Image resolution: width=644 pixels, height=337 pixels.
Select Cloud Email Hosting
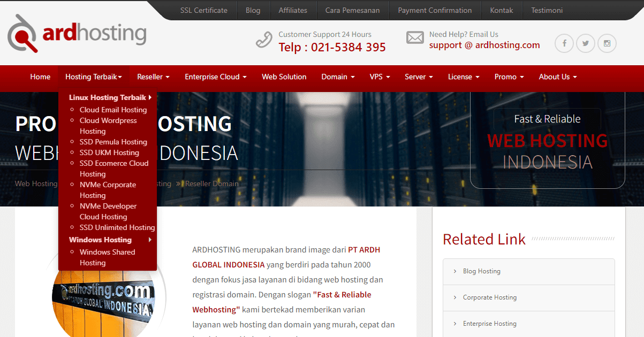(x=113, y=110)
